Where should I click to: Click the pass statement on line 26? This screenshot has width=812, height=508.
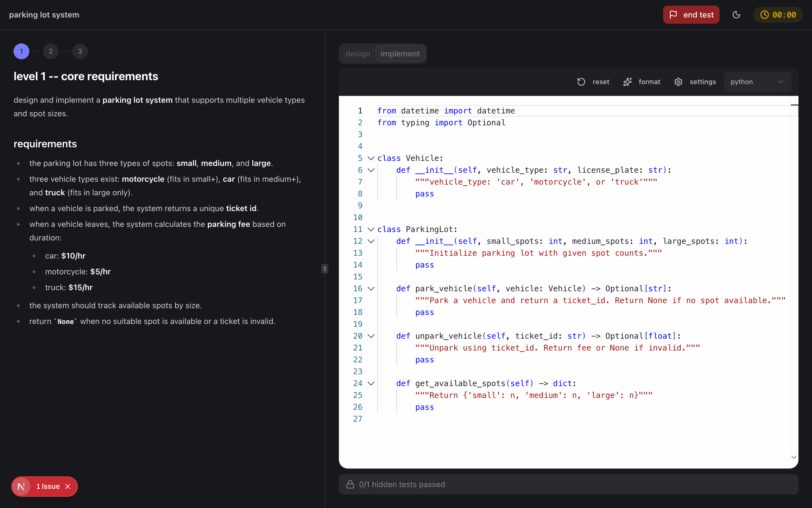tap(424, 407)
